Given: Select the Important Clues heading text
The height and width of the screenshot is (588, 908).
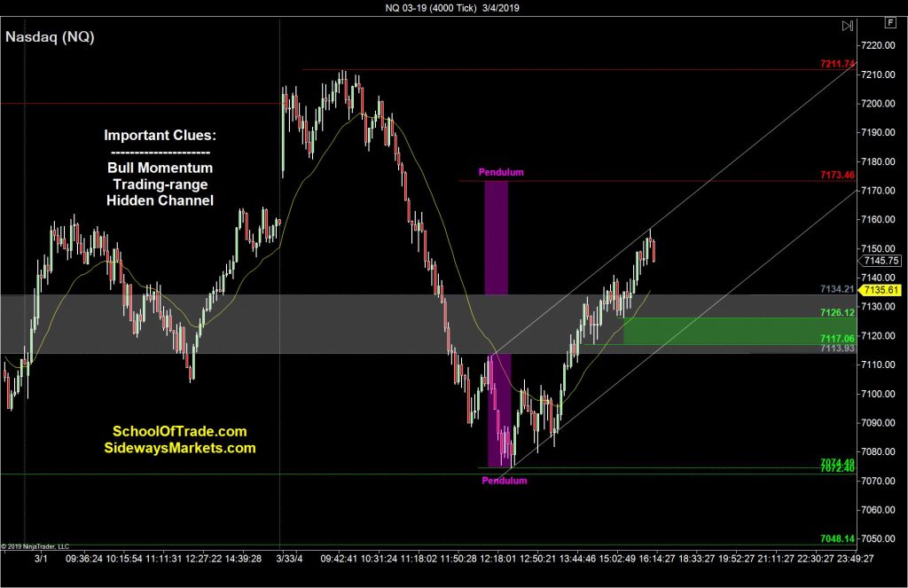Looking at the screenshot, I should coord(160,136).
